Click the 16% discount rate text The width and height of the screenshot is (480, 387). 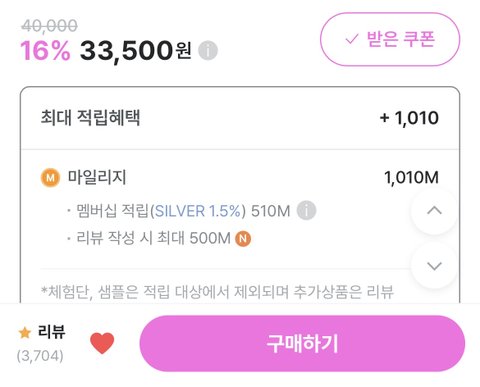[x=45, y=51]
